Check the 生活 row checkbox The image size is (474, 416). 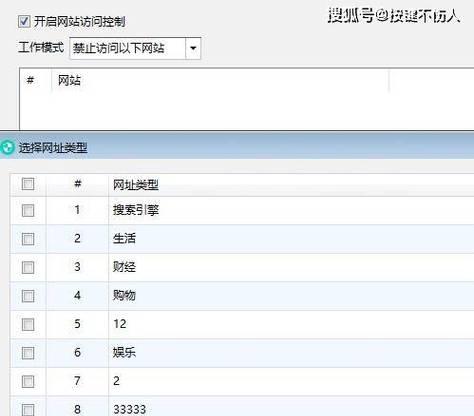pos(28,239)
